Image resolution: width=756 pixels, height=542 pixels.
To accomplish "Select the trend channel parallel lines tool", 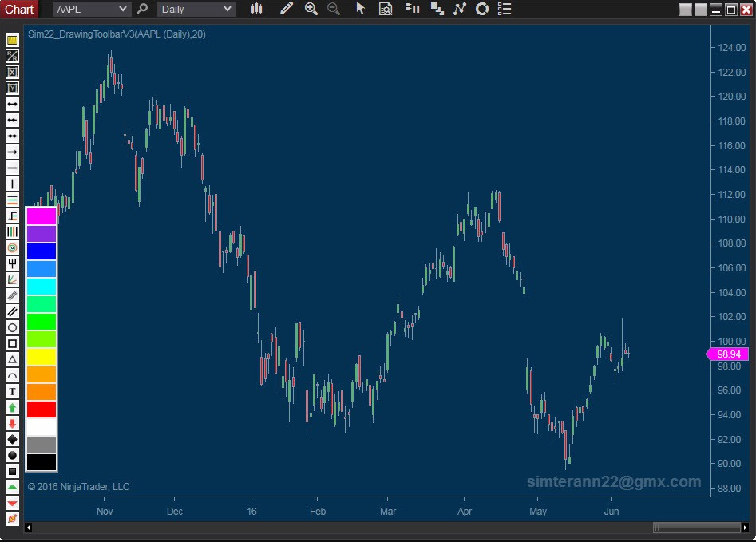I will [x=12, y=311].
